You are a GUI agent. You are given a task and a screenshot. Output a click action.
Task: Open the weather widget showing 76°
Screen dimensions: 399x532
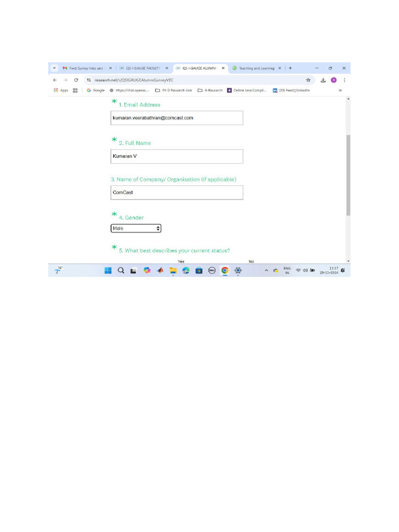(x=59, y=270)
